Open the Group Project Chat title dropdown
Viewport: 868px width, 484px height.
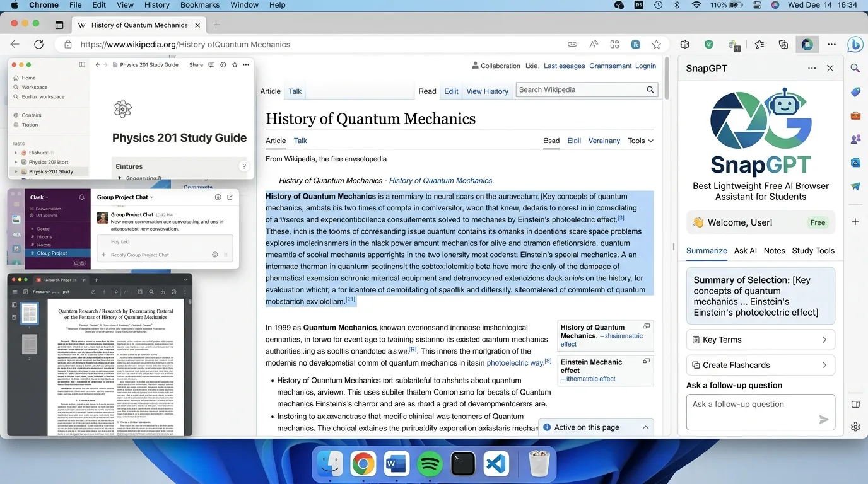pyautogui.click(x=126, y=197)
